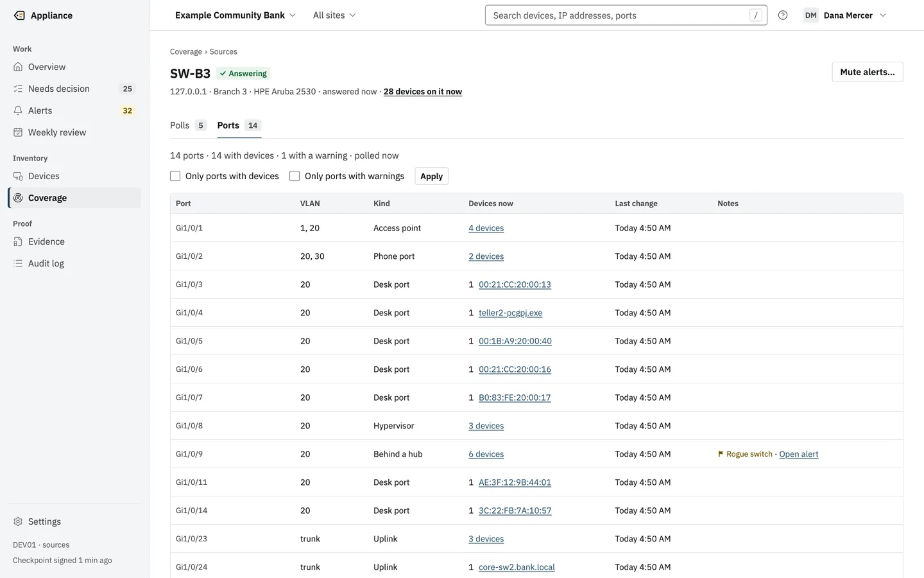Open MAC 00:21:CC:20:00:13 device link
924x578 pixels.
(x=515, y=285)
